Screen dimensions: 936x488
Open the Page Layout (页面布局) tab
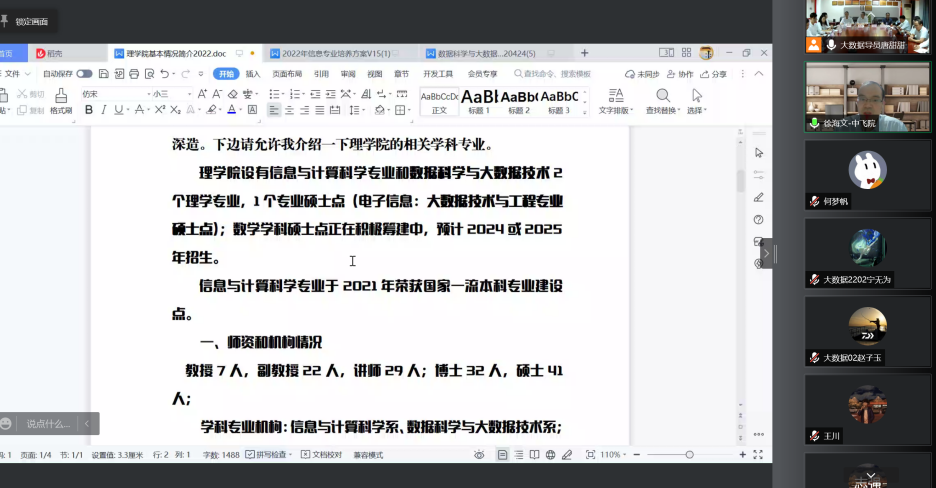pos(287,74)
